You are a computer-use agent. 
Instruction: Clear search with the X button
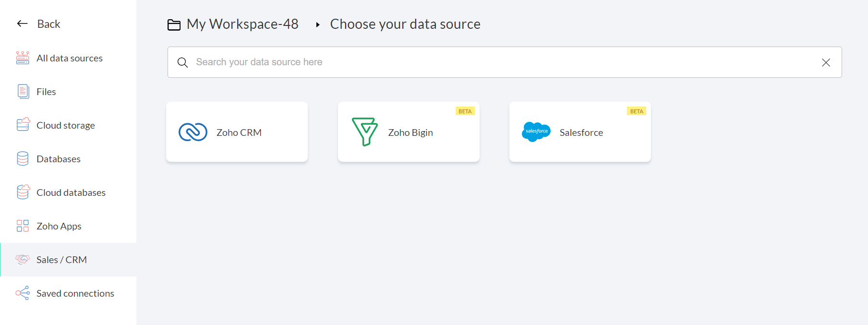826,62
